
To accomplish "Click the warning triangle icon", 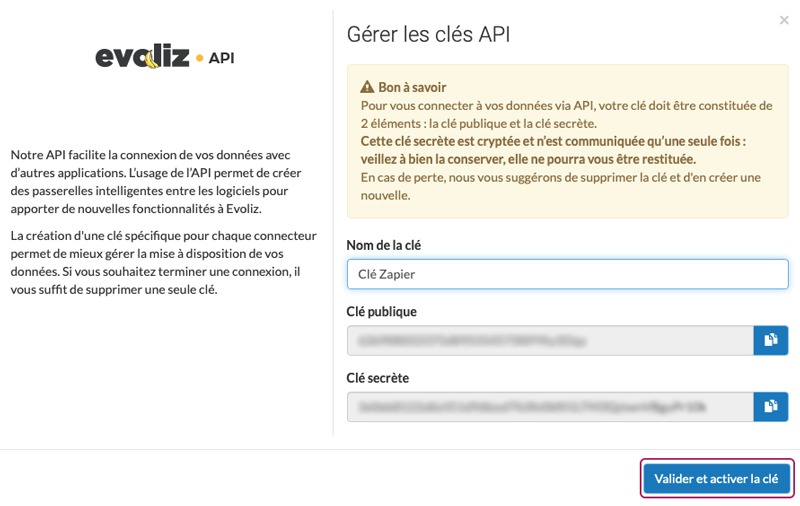I will coord(367,87).
